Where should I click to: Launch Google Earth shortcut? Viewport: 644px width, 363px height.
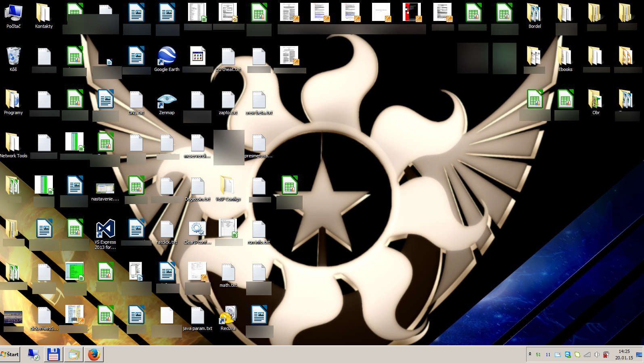[167, 59]
